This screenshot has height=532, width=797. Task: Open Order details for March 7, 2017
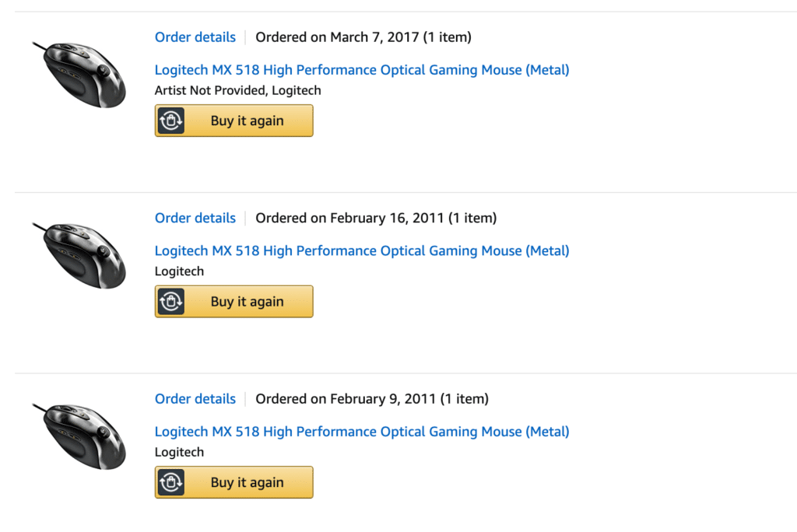point(195,37)
